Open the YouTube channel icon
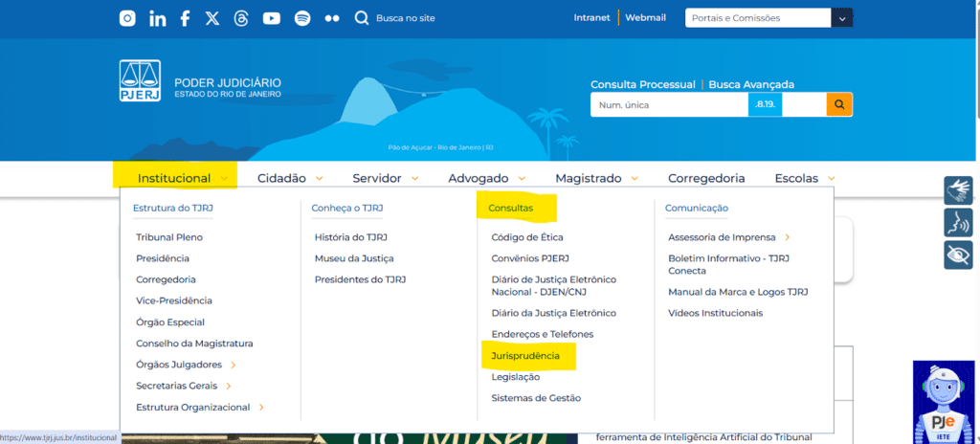Image resolution: width=980 pixels, height=444 pixels. pos(271,18)
